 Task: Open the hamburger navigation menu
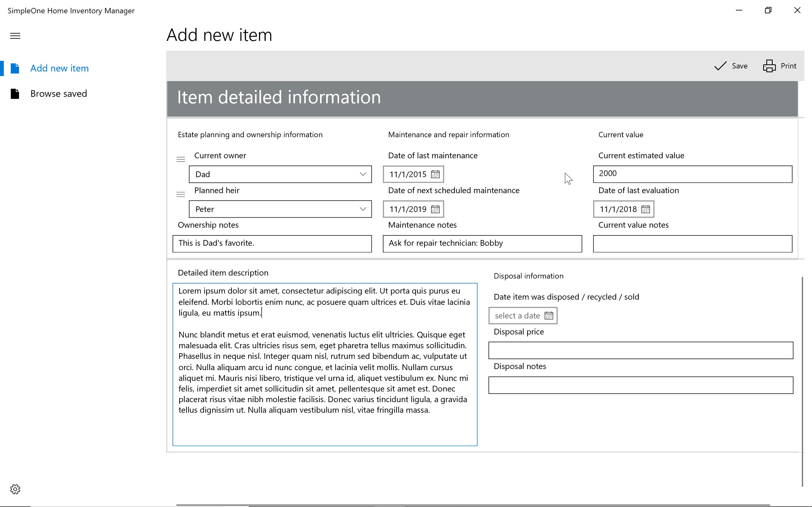pyautogui.click(x=15, y=36)
